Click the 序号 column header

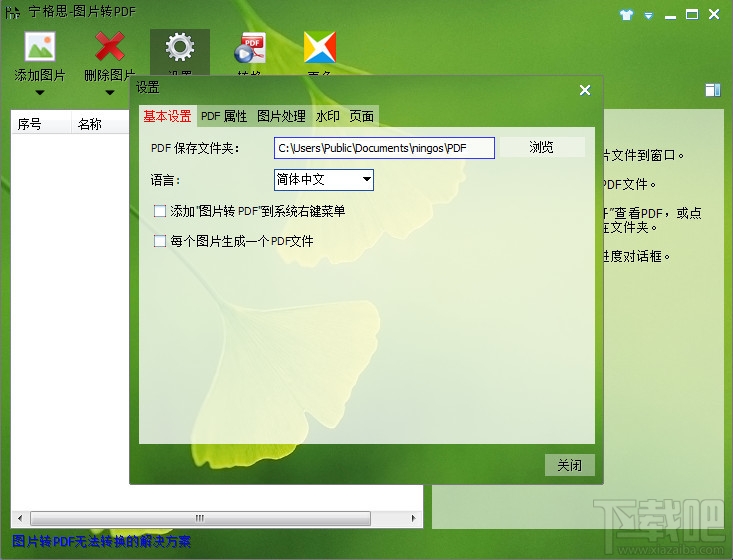(x=41, y=124)
